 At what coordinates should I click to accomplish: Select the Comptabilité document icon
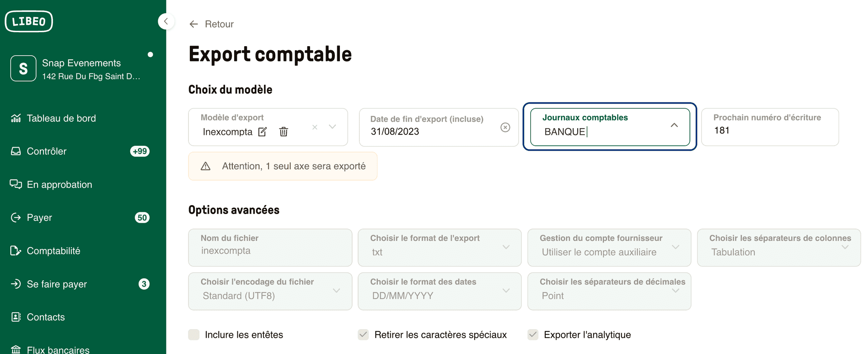point(16,250)
